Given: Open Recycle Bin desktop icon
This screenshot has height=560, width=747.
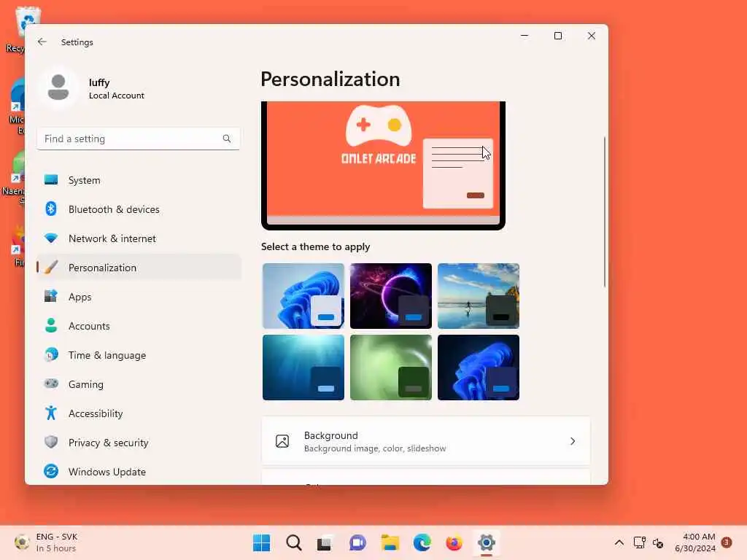Looking at the screenshot, I should click(x=20, y=28).
